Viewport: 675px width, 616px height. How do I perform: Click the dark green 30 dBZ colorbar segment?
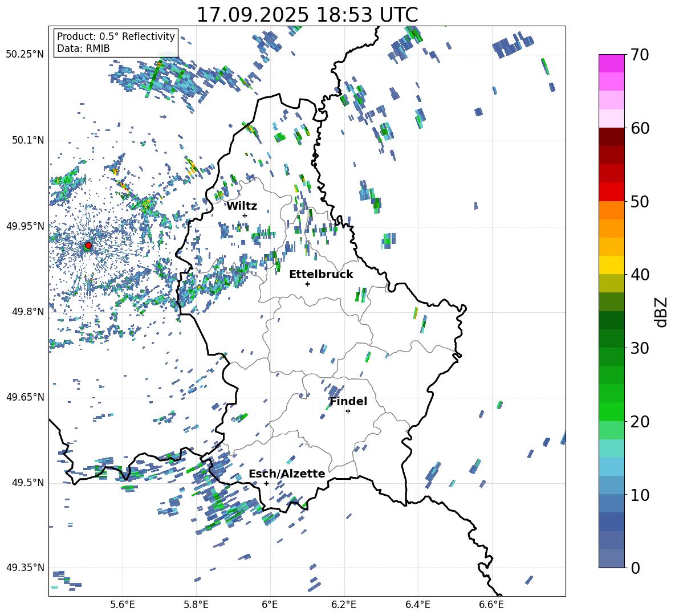pos(611,338)
